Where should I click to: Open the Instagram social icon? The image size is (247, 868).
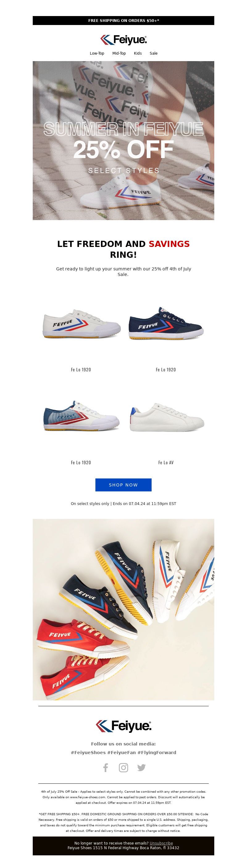click(x=123, y=768)
